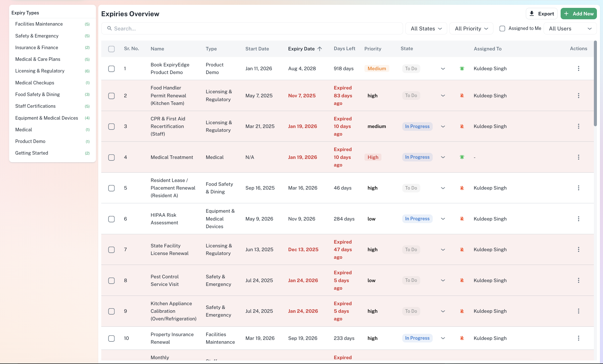Select Food Safety & Dining expiry type
This screenshot has height=364, width=603.
(38, 94)
